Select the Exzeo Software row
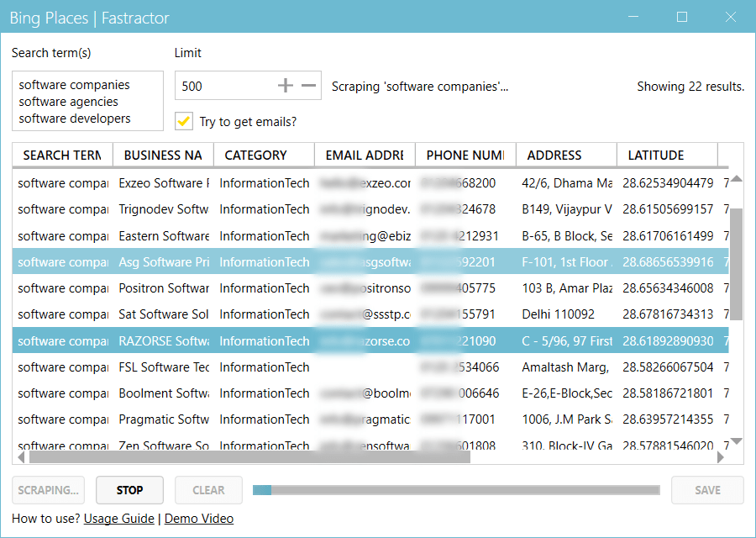 (370, 183)
